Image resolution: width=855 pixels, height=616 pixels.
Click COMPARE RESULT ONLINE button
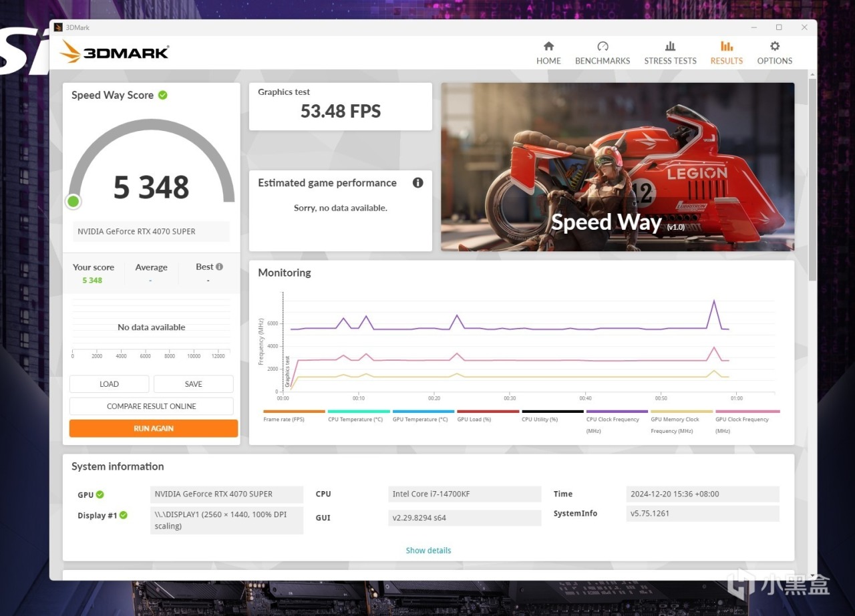(x=152, y=406)
